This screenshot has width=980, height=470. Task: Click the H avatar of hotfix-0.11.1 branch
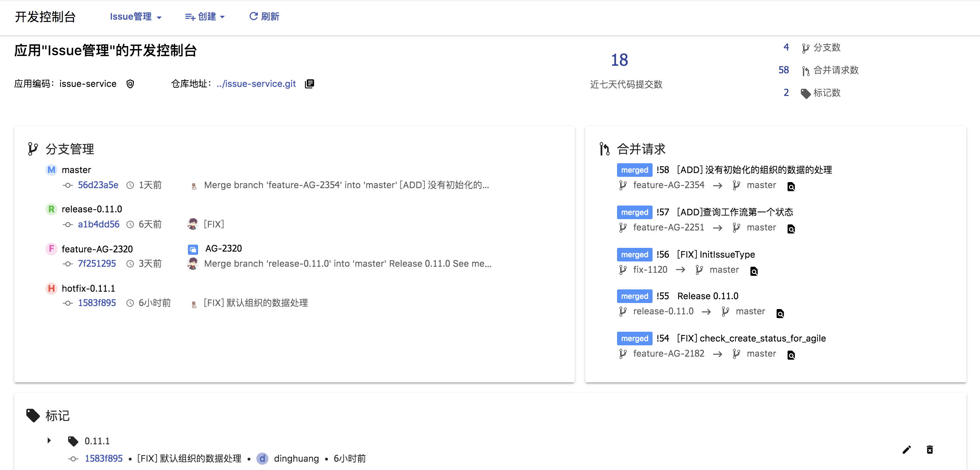[51, 288]
